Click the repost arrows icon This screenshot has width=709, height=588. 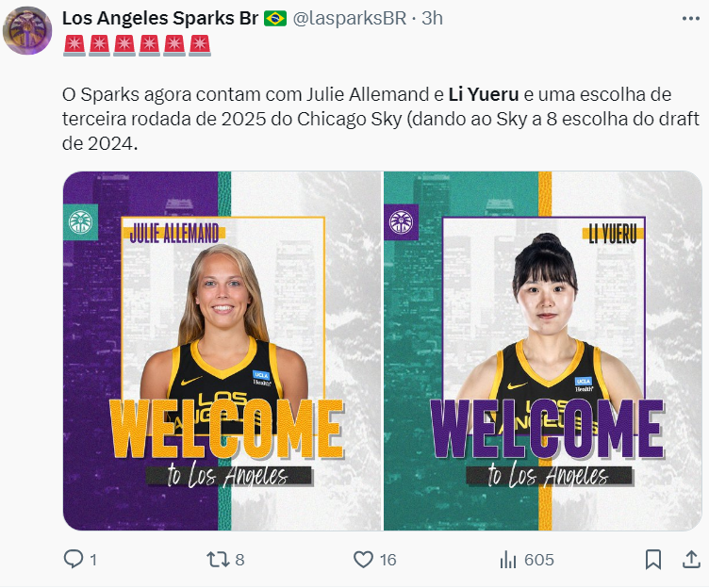(x=218, y=560)
